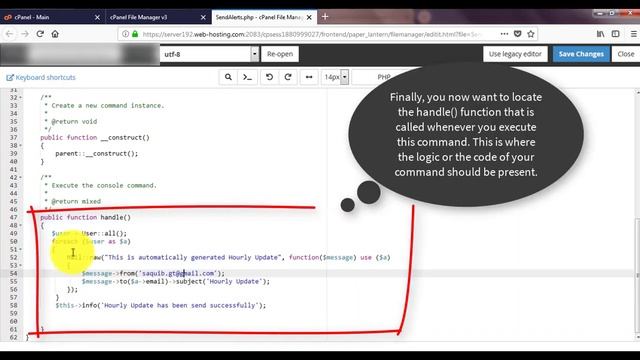This screenshot has height=360, width=640.
Task: Open the utf-8 encoding dropdown
Action: 209,54
